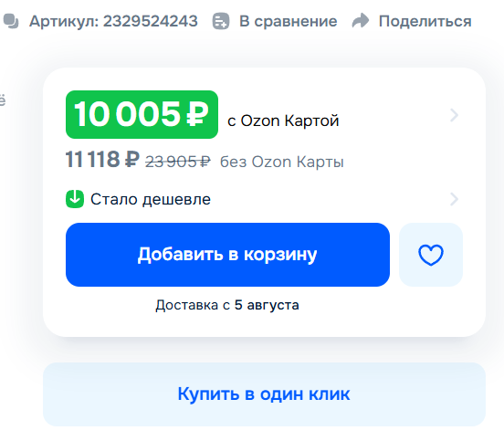
Task: Add item with Добавить в корзину
Action: (x=227, y=255)
